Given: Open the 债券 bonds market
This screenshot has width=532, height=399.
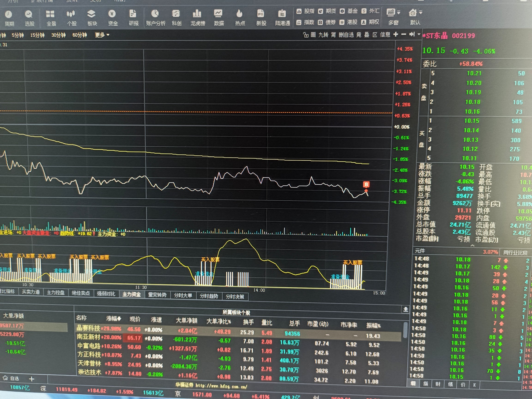Looking at the screenshot, I should pos(326,22).
